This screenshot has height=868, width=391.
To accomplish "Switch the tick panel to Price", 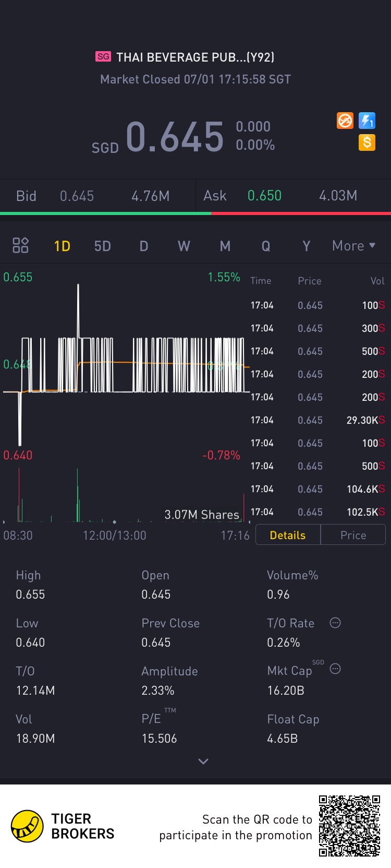I will pos(353,535).
